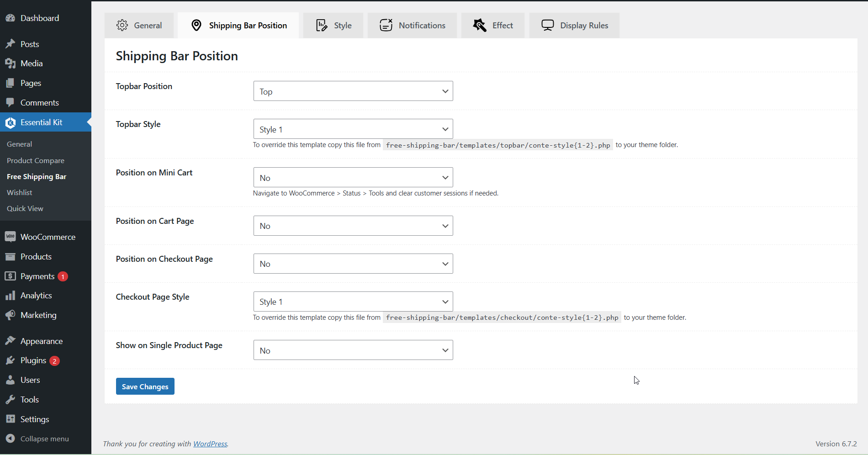Open the Topbar Position dropdown

(353, 91)
